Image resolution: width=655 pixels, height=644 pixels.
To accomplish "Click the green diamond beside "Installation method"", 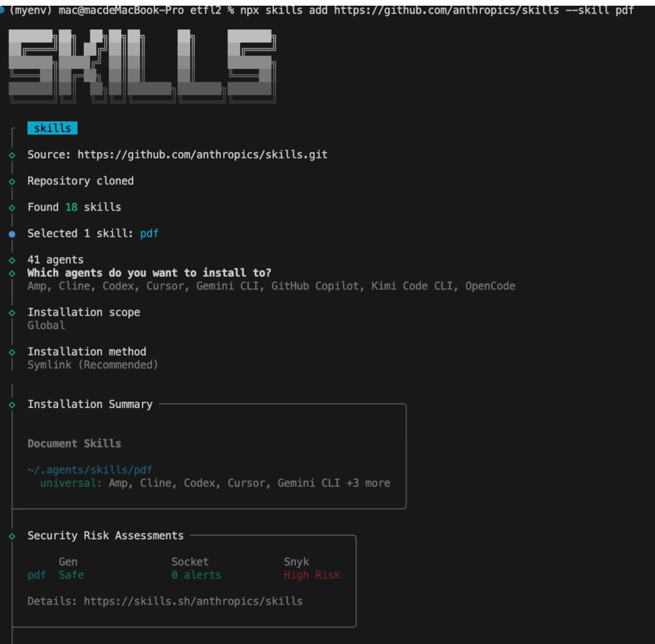I will pos(12,352).
